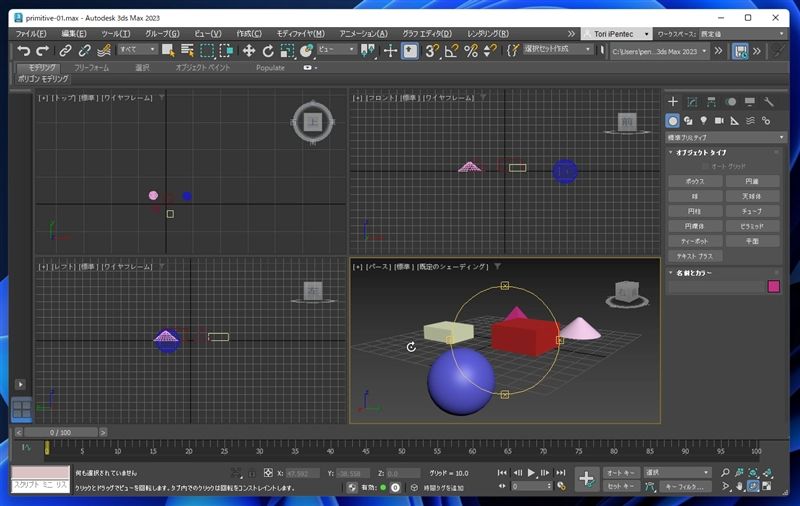Open the Hierarchy command panel tab
The image size is (800, 506).
711,102
